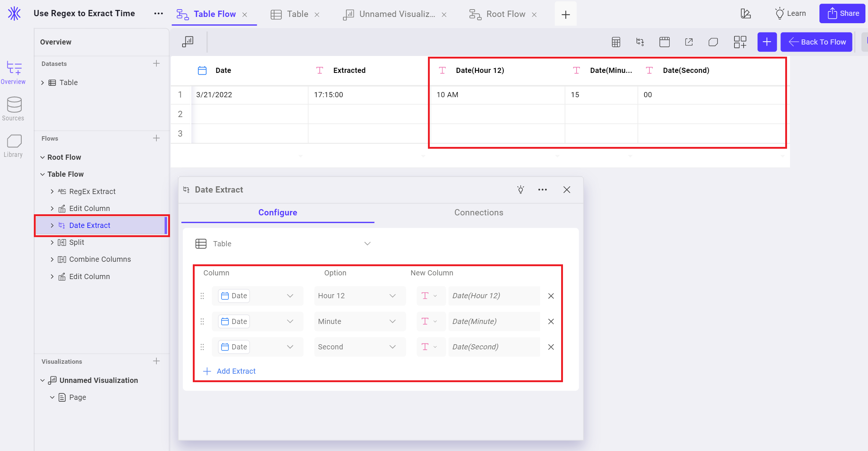Expand the RegEx Extract node
868x451 pixels.
(52, 191)
